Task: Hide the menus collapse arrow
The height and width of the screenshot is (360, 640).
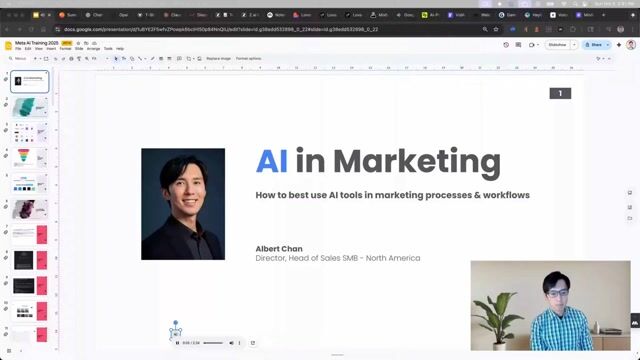Action: 609,59
